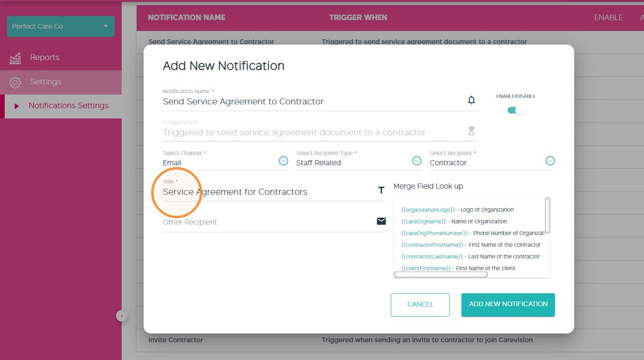Viewport: 644px width, 360px height.
Task: Open the Select Recipient Type dropdown
Action: click(417, 161)
